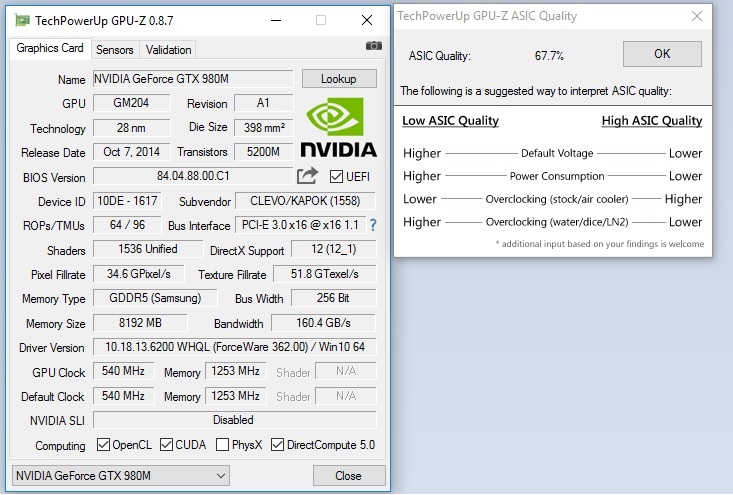The image size is (733, 495).
Task: Click the ASIC Quality value 67.7%
Action: point(549,56)
